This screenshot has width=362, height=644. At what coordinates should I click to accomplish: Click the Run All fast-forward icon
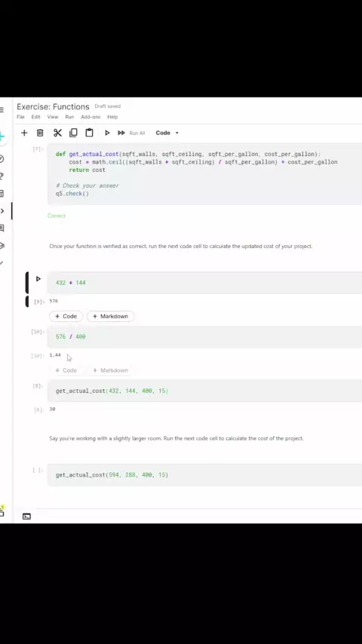[x=121, y=133]
